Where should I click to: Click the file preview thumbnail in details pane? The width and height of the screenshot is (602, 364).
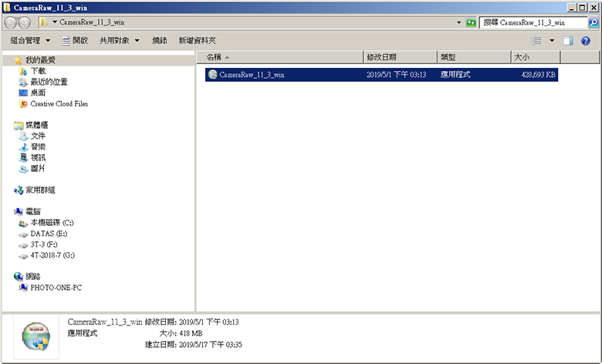(x=36, y=336)
